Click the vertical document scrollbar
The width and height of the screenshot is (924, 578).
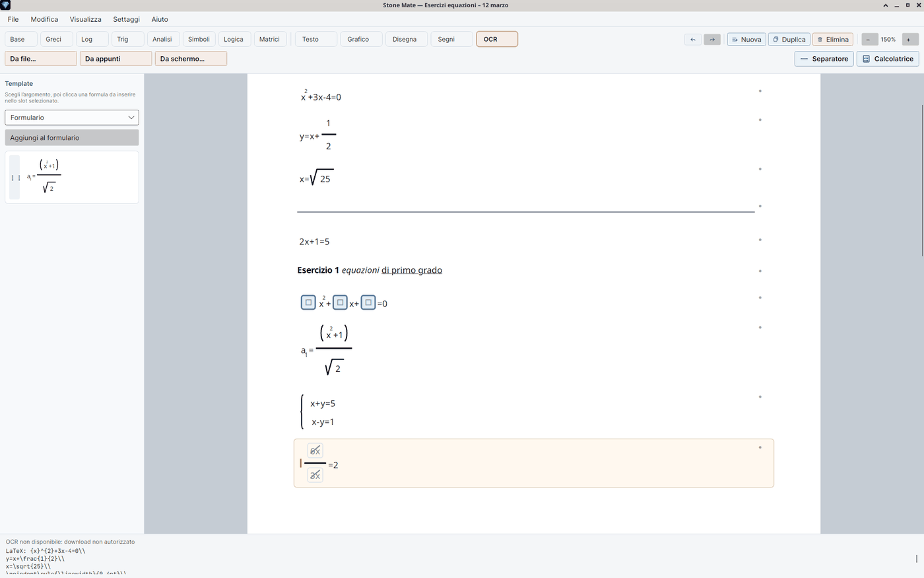pos(921,180)
